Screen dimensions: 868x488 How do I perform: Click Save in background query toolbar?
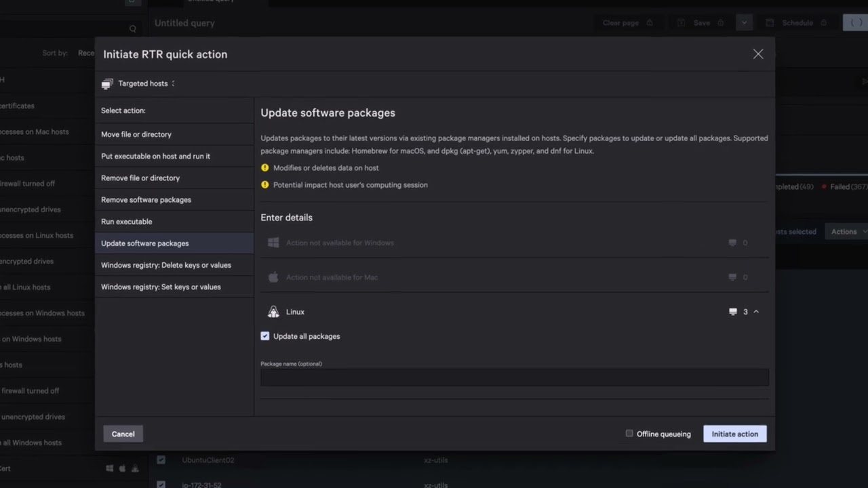click(702, 23)
